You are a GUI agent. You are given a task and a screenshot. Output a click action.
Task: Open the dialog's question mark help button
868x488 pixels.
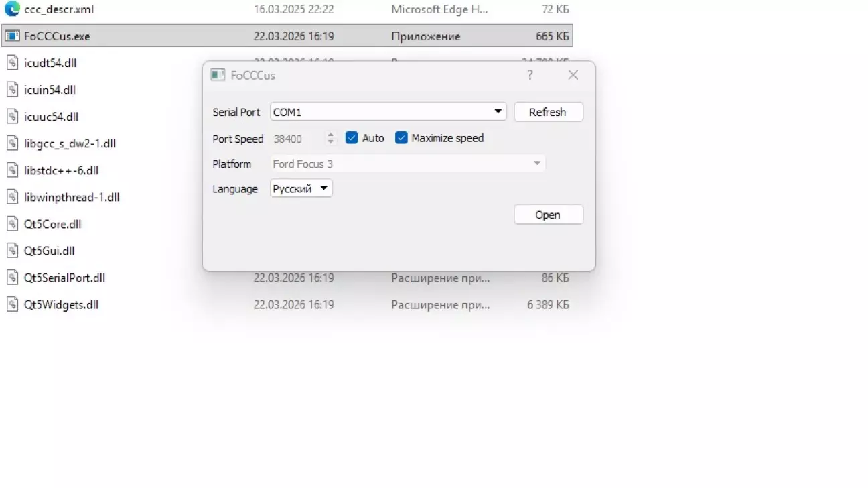530,75
